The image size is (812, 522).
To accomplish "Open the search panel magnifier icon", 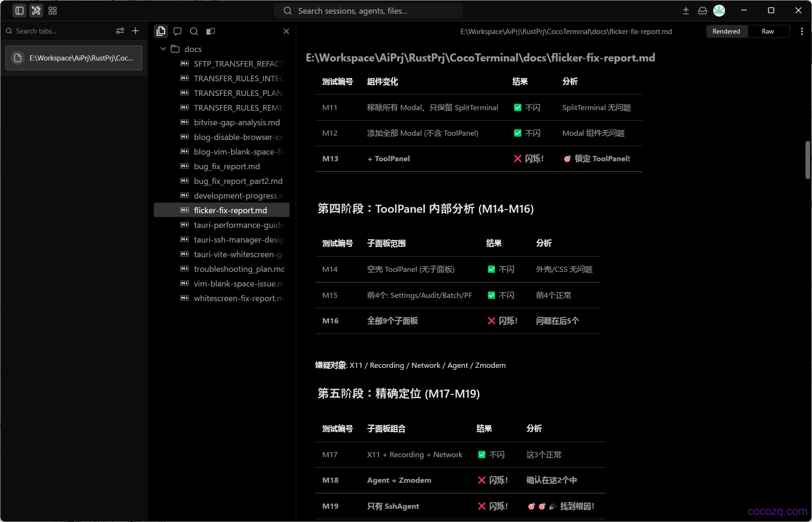I will tap(194, 31).
